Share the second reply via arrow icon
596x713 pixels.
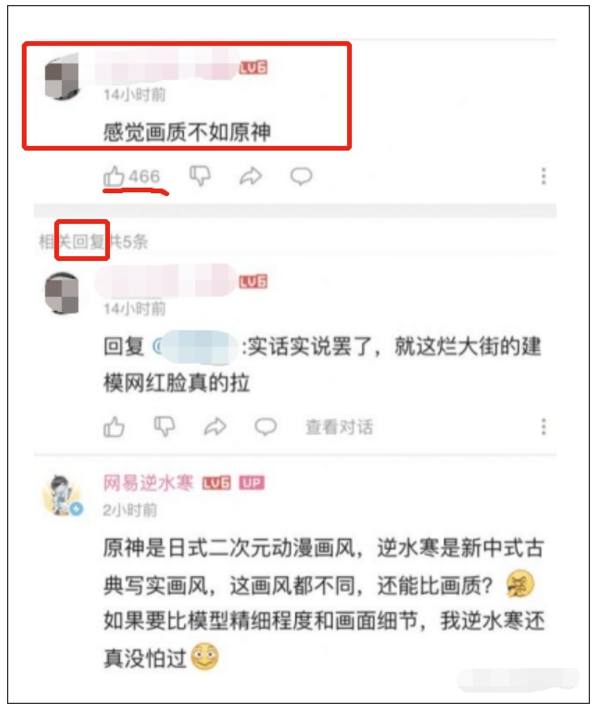pyautogui.click(x=215, y=427)
